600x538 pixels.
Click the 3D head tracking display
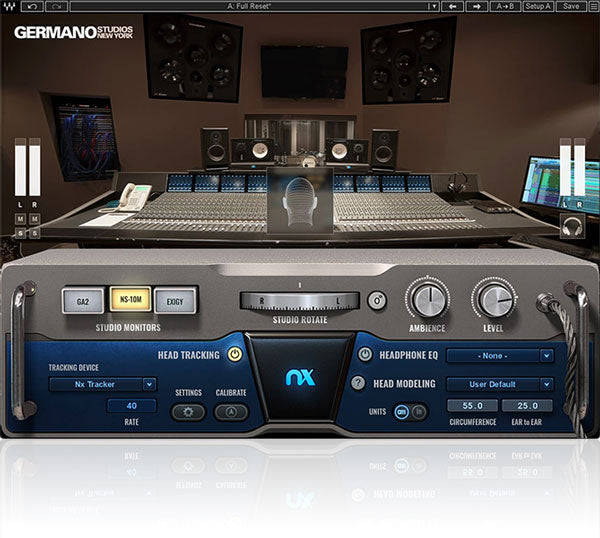(x=300, y=200)
